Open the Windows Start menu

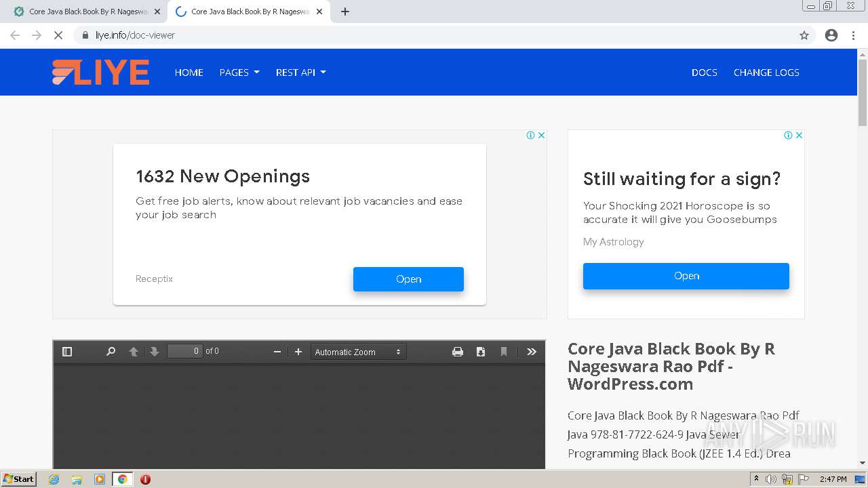[x=18, y=479]
